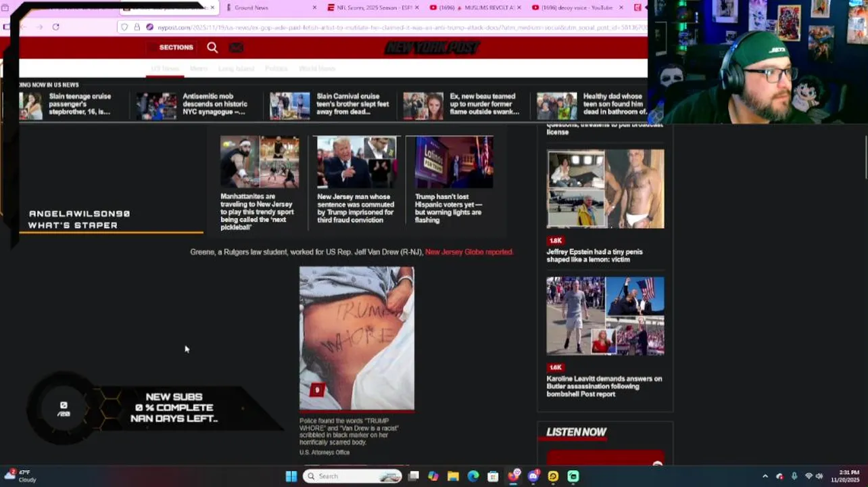The height and width of the screenshot is (487, 868).
Task: Click the synagogue story thumbnail in trending bar
Action: 157,106
